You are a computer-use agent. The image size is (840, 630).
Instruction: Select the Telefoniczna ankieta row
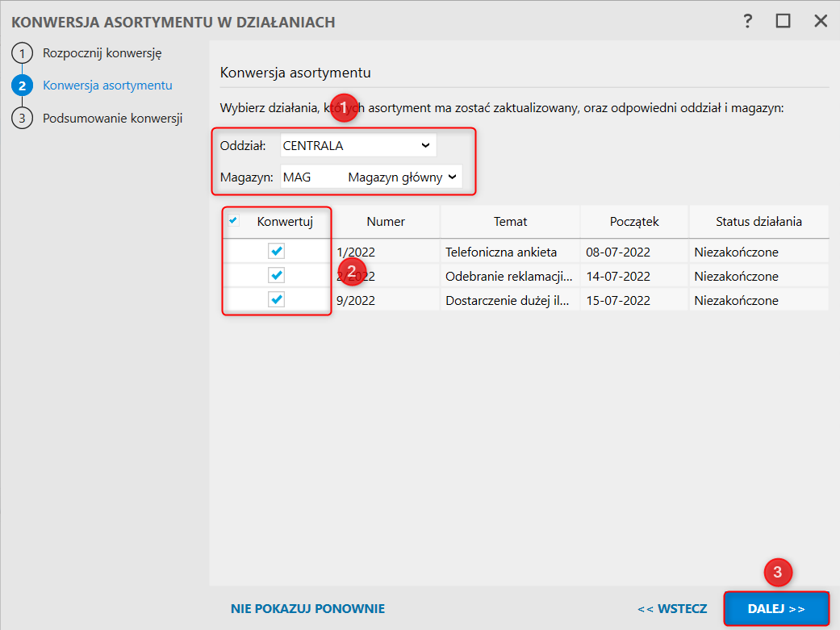click(500, 252)
